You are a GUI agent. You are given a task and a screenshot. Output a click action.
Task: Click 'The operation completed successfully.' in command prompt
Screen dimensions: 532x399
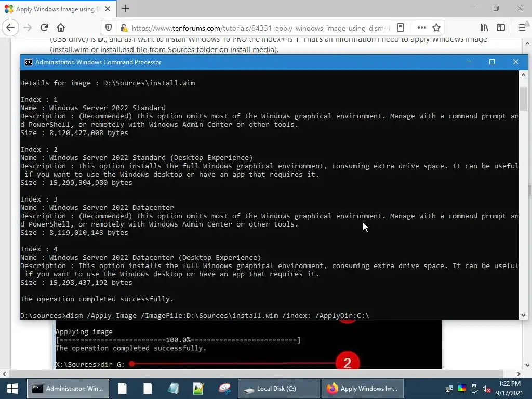point(97,299)
